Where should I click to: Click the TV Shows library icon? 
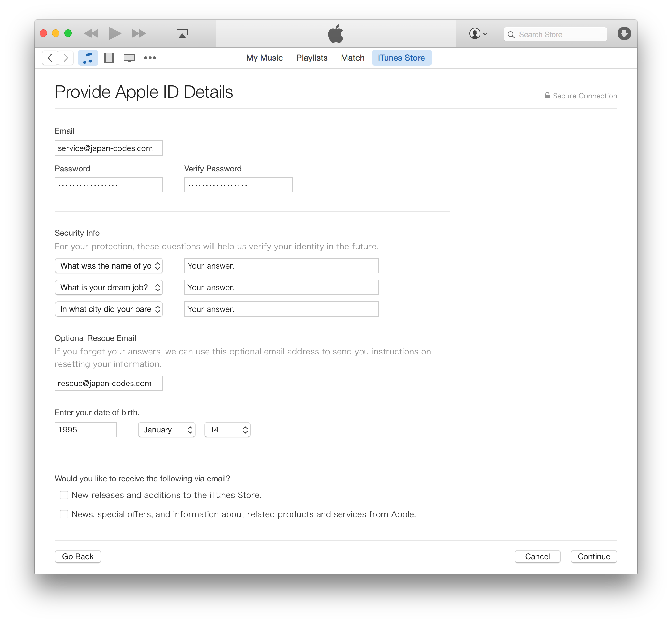click(x=129, y=57)
